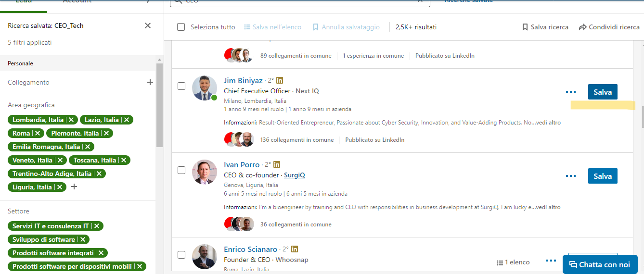Save the lead Ivan Porro
The width and height of the screenshot is (644, 274).
coord(602,176)
